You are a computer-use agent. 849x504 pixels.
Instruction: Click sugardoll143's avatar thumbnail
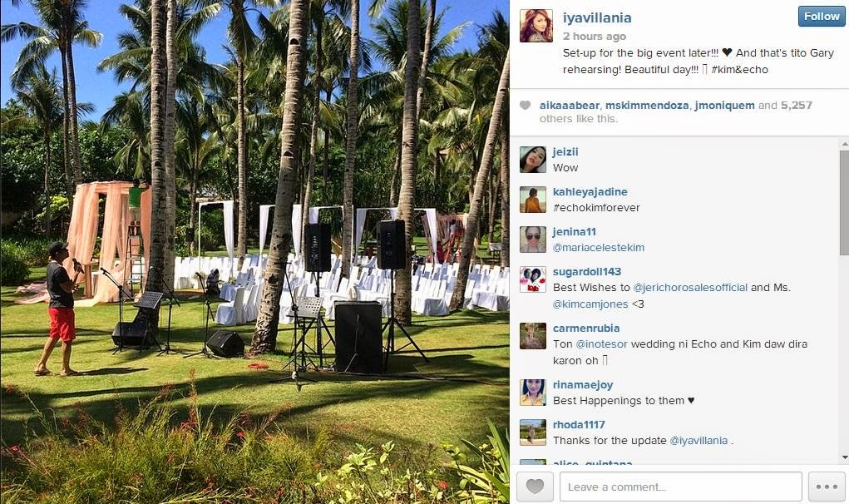pos(533,279)
